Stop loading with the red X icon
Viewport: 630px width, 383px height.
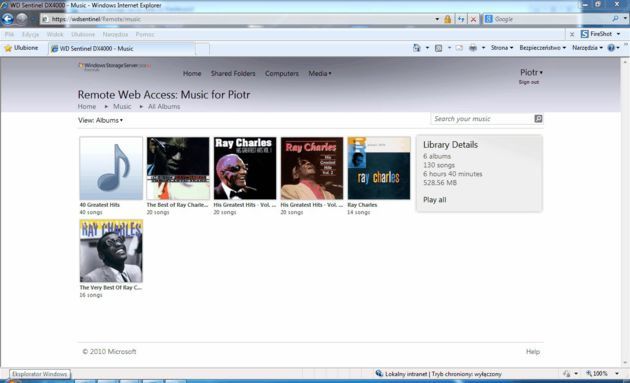point(474,19)
